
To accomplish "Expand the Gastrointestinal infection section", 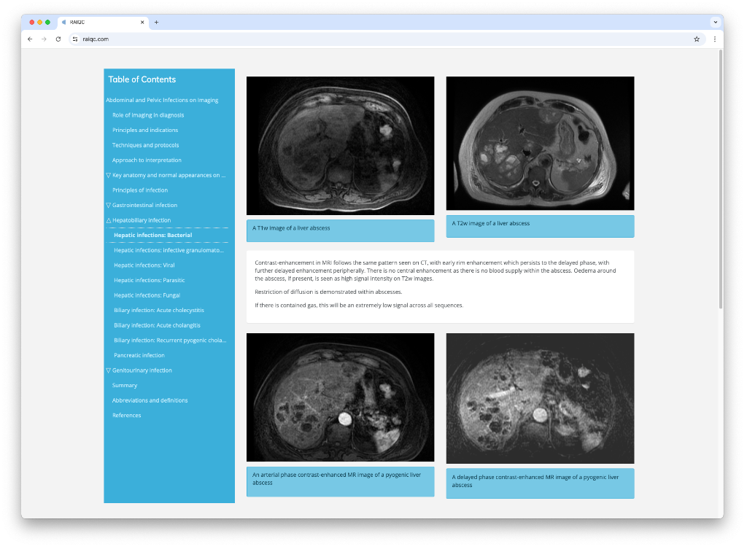I will coord(107,205).
